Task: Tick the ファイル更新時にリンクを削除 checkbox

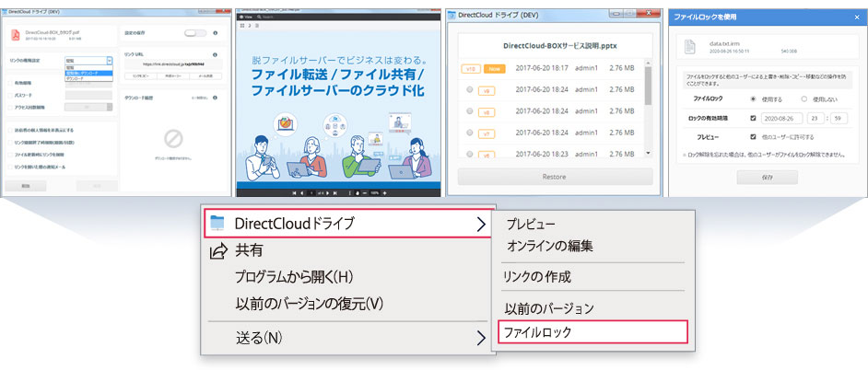Action: [x=10, y=155]
